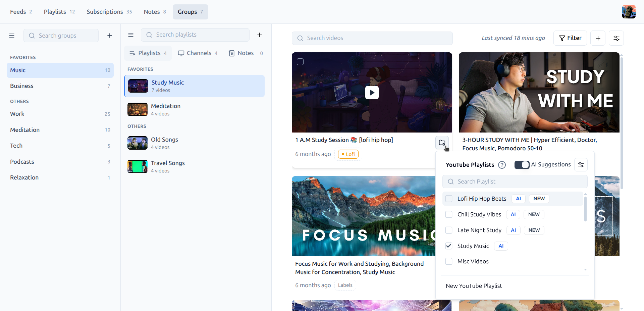Enable AI Suggestions toggle
Viewport: 644px width, 311px height.
tap(522, 165)
